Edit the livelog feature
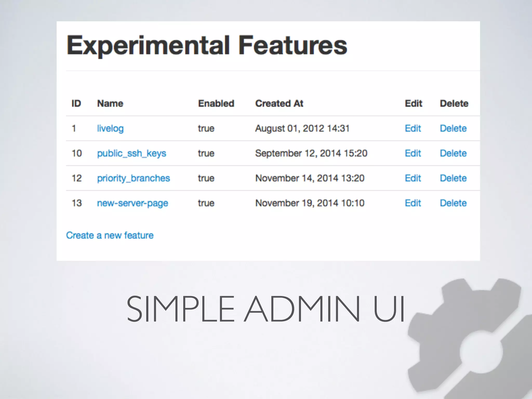 pos(413,128)
